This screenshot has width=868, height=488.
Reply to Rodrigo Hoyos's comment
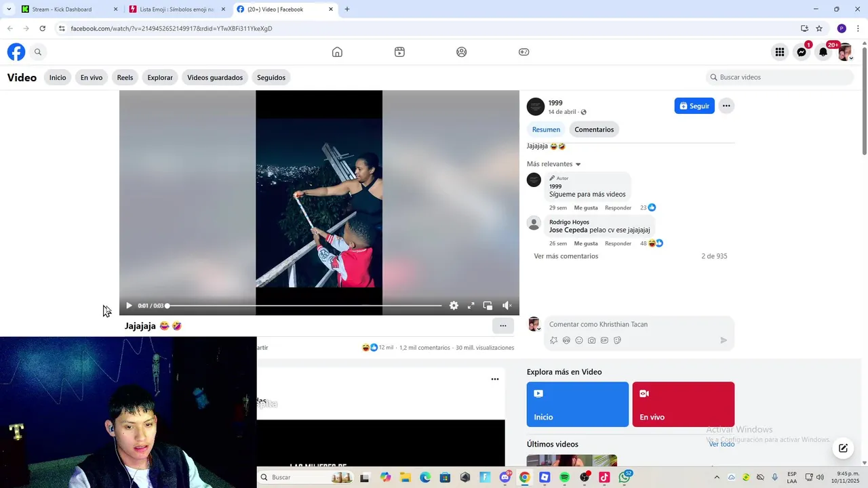(618, 243)
